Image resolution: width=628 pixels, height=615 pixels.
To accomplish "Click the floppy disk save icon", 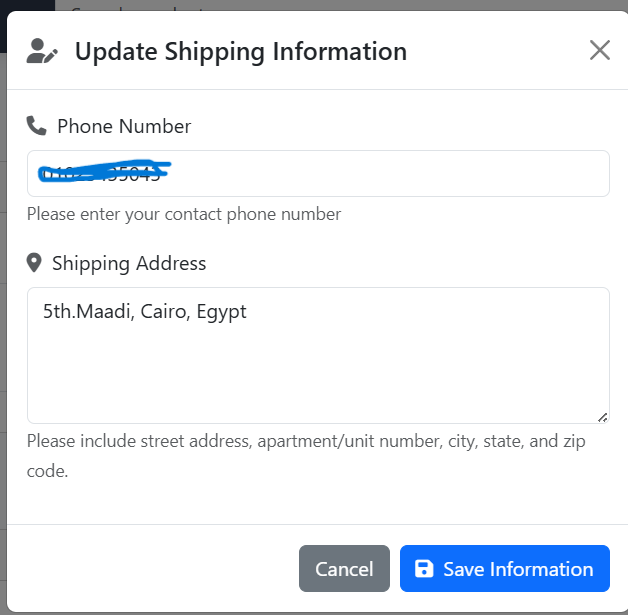I will coord(424,569).
